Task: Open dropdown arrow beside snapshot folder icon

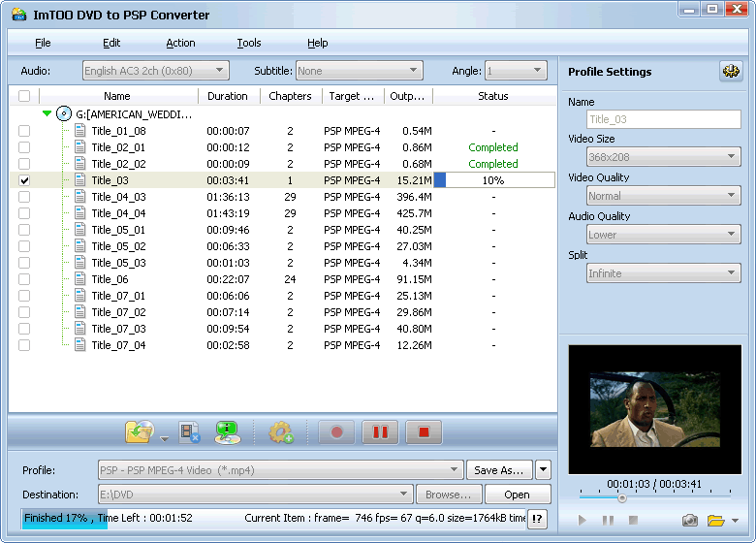Action: click(736, 521)
